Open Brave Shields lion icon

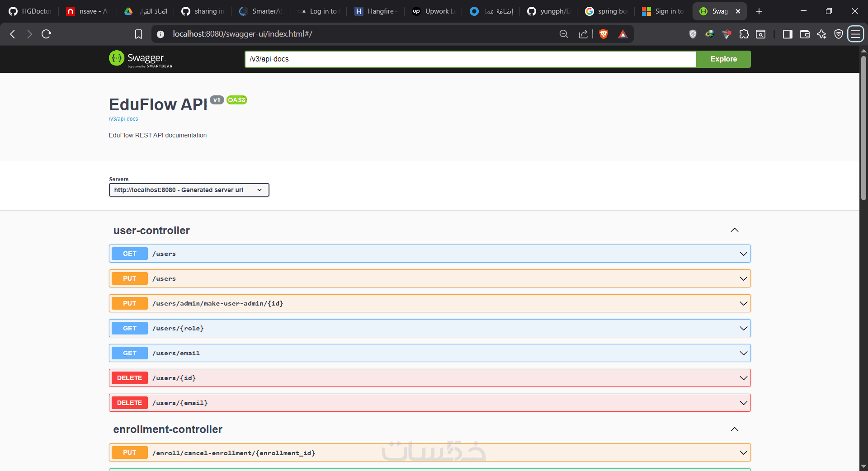tap(604, 34)
